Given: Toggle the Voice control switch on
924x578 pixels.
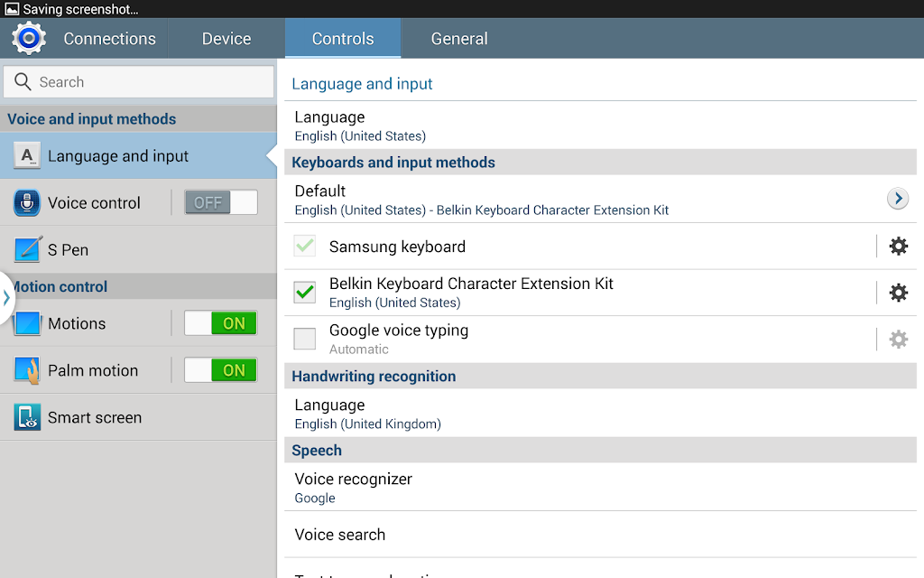Looking at the screenshot, I should pos(221,202).
